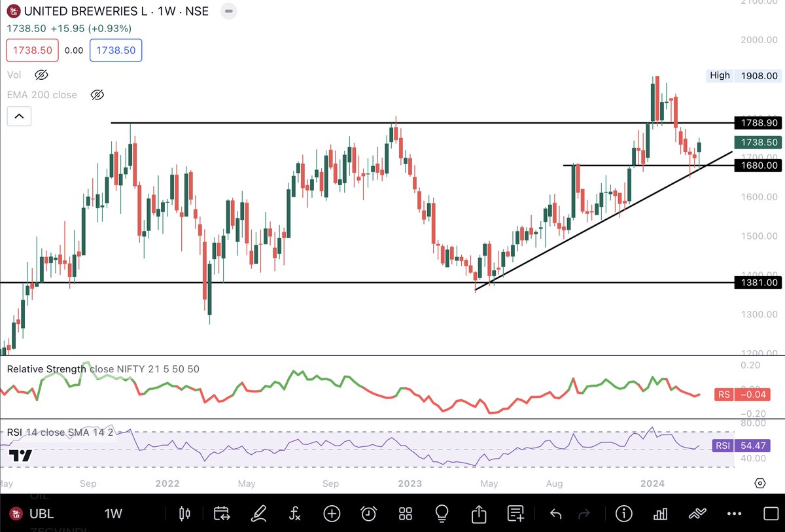Open the fx indicators panel
Screen dimensions: 785x532
pos(295,514)
